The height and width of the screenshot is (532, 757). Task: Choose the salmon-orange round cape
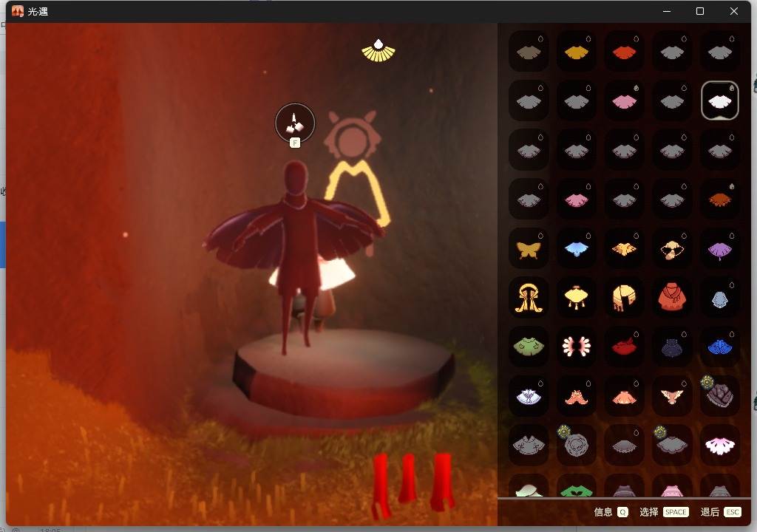[624, 396]
